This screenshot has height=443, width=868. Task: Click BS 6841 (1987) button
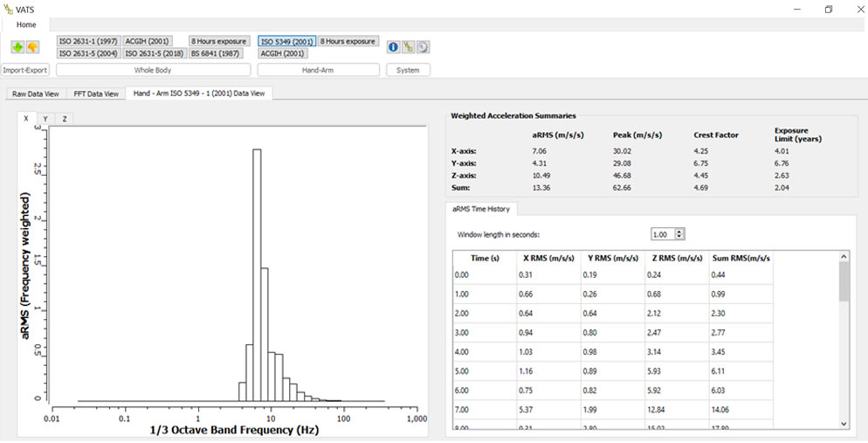coord(216,53)
